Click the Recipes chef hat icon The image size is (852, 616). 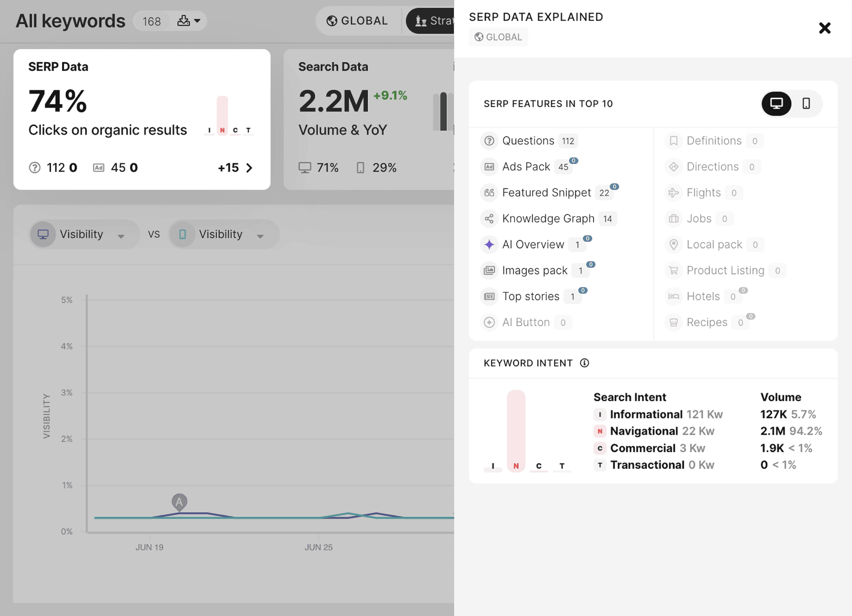click(x=674, y=322)
